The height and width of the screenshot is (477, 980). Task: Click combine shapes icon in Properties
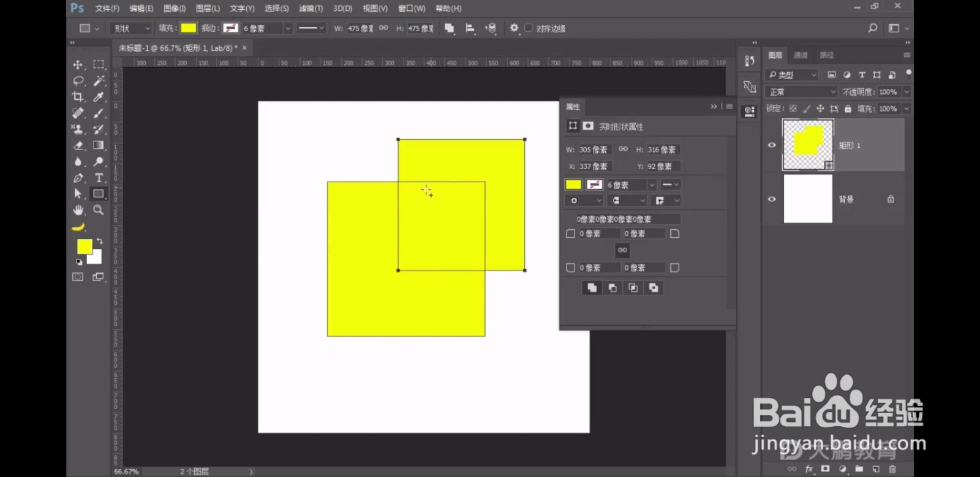pyautogui.click(x=592, y=288)
